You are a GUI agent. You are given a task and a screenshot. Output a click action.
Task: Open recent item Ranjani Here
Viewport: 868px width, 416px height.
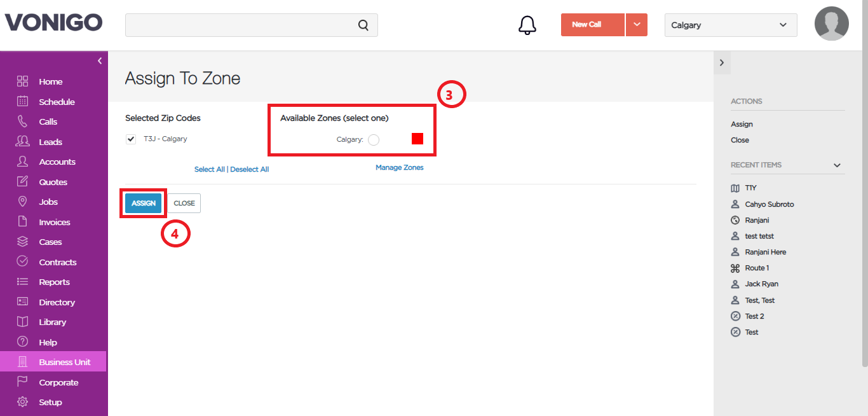tap(766, 252)
